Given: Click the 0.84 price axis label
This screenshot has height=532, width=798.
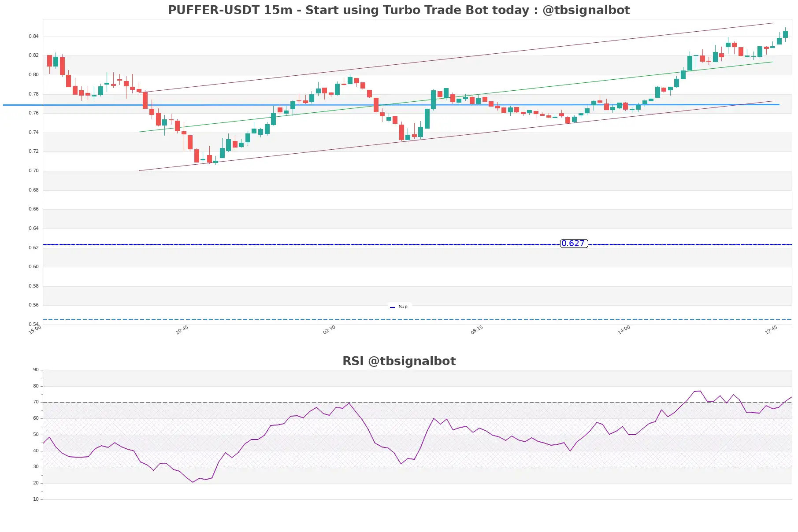Looking at the screenshot, I should (x=33, y=36).
